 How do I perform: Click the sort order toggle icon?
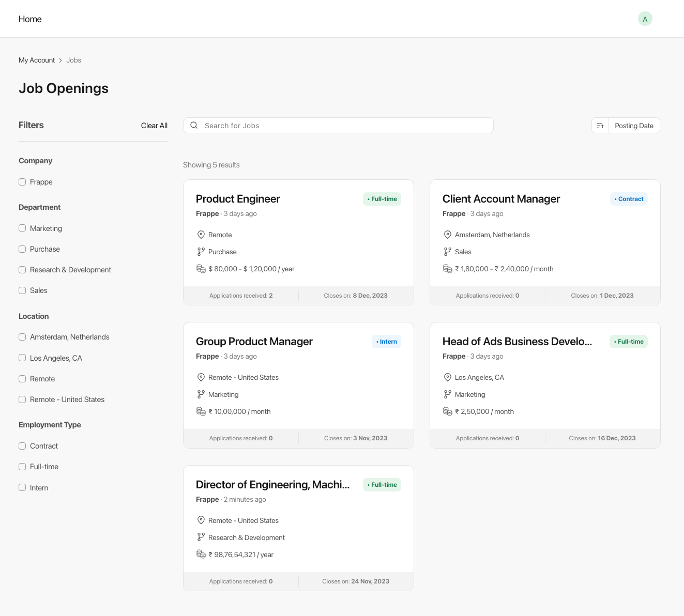[x=600, y=126]
